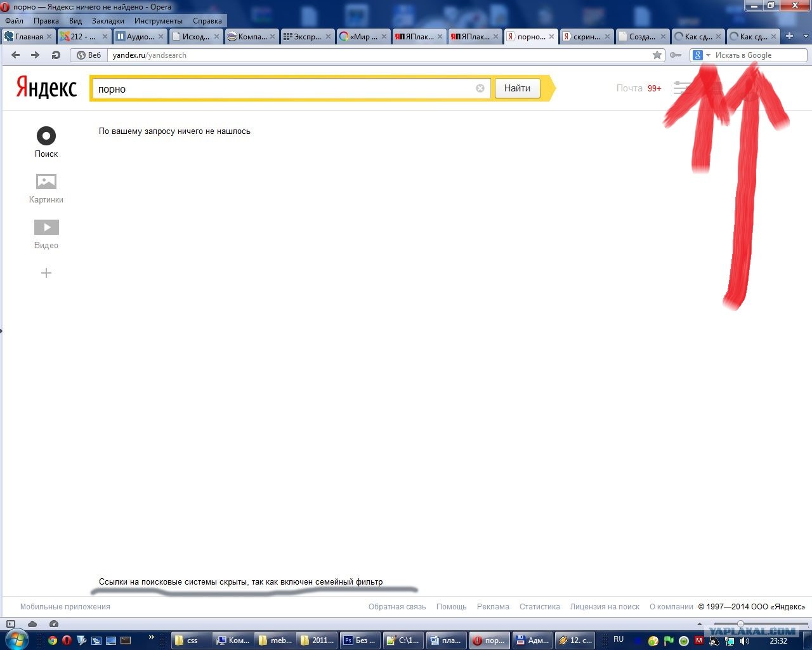
Task: Click the volume speaker tray icon
Action: [744, 641]
